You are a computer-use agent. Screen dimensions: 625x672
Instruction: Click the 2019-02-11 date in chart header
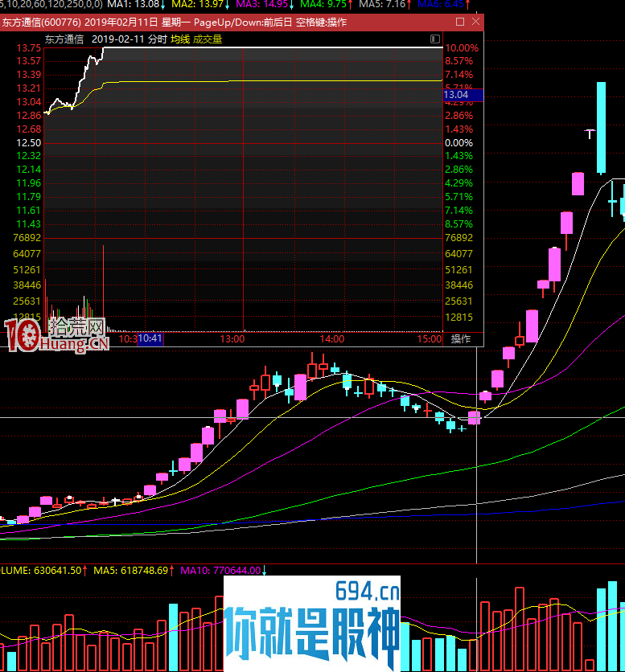[117, 39]
